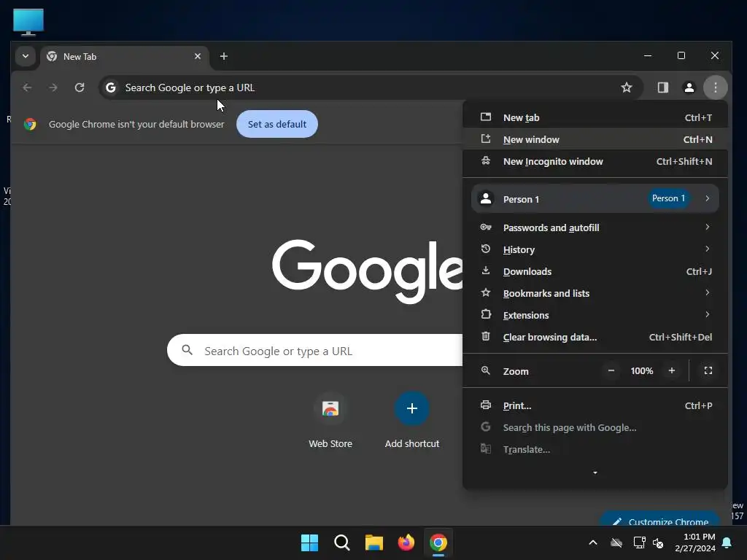Viewport: 747px width, 560px height.
Task: Click the trash icon for clear data
Action: pyautogui.click(x=485, y=336)
